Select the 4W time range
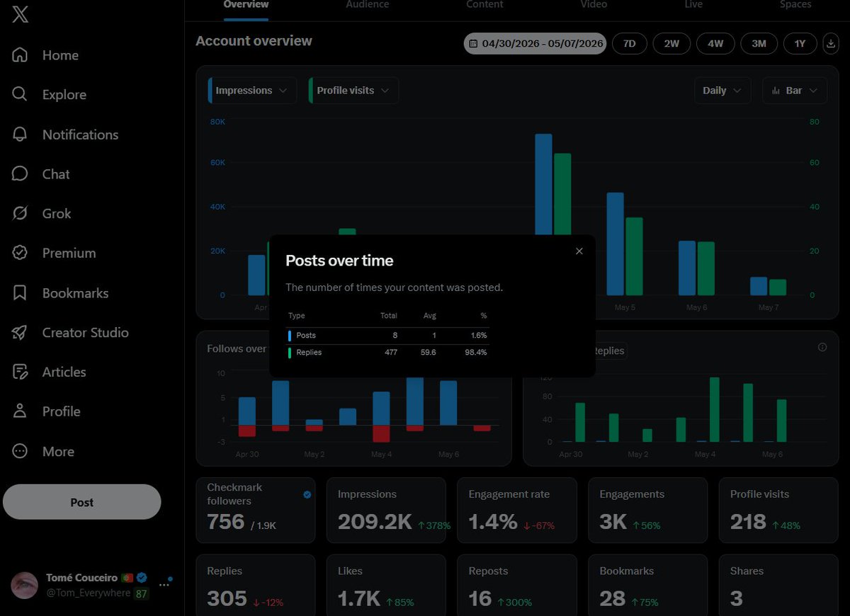Viewport: 850px width, 616px height. (715, 44)
